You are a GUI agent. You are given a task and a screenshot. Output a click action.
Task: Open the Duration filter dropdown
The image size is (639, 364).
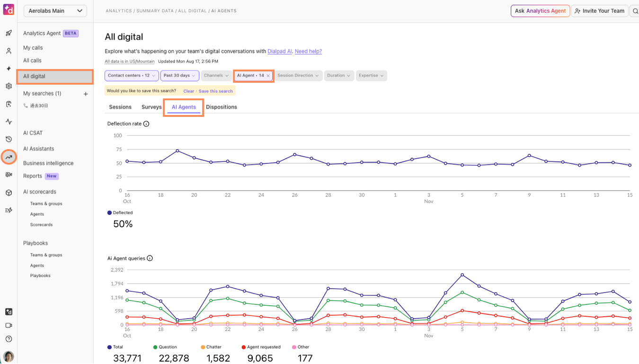pos(339,76)
